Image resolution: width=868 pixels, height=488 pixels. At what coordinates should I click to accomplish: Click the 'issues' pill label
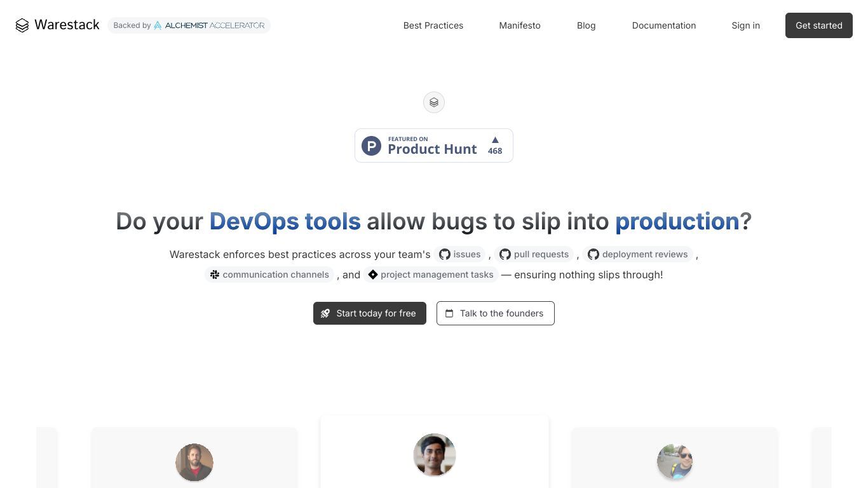(x=459, y=254)
